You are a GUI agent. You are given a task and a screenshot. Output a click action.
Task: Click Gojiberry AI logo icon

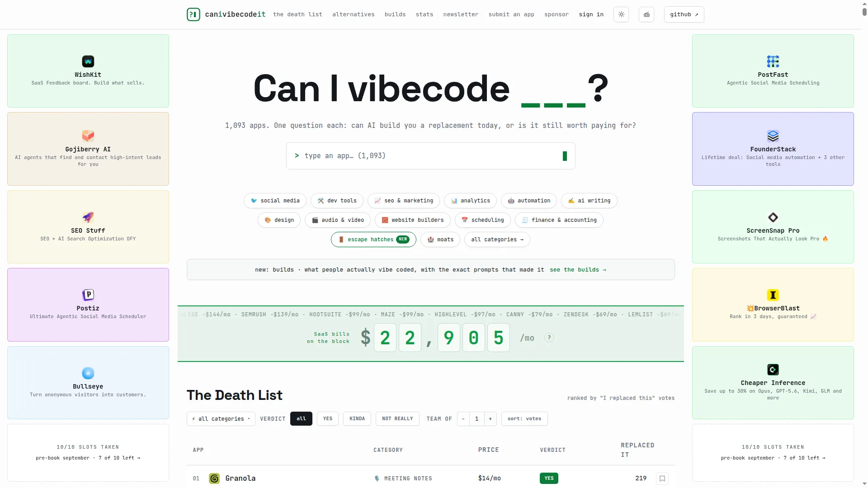click(x=88, y=136)
